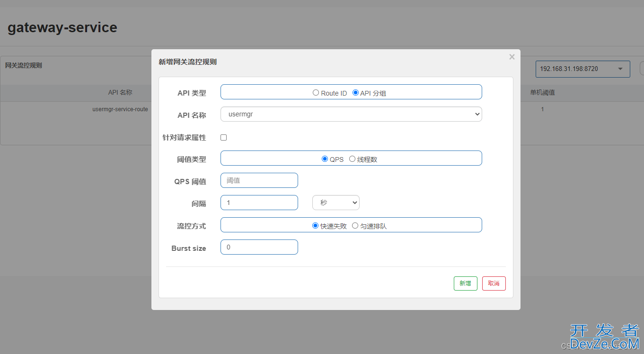Close the 新增网关流控规则 dialog with X
The image size is (644, 354).
click(512, 57)
